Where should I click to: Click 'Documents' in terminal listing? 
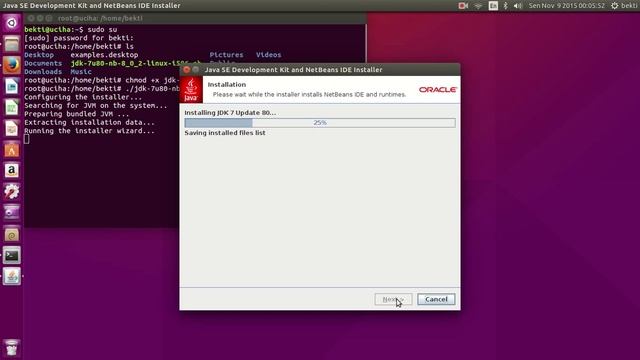coord(43,63)
